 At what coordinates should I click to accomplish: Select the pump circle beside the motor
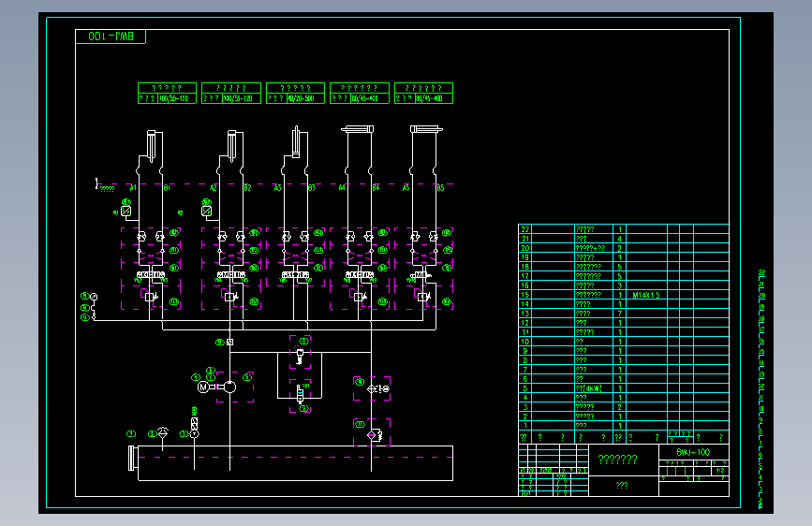click(x=229, y=387)
